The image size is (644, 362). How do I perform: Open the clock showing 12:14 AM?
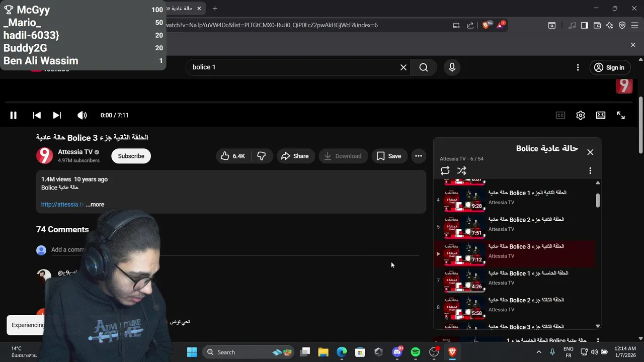point(625,352)
